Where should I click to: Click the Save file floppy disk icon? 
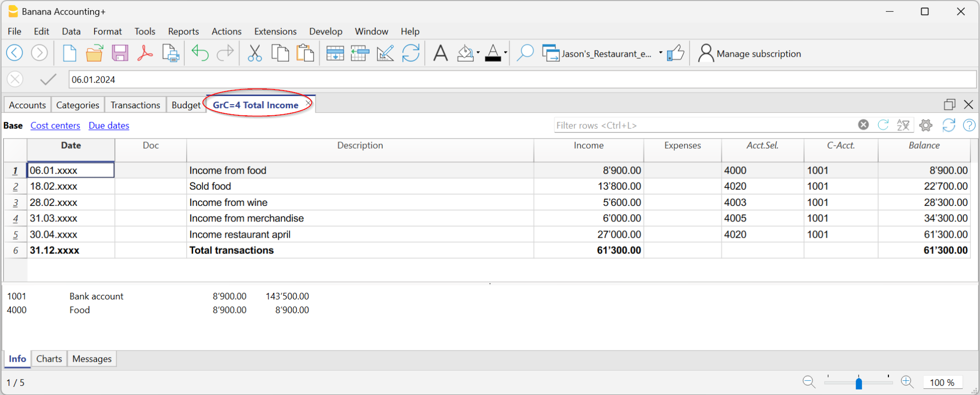click(120, 53)
